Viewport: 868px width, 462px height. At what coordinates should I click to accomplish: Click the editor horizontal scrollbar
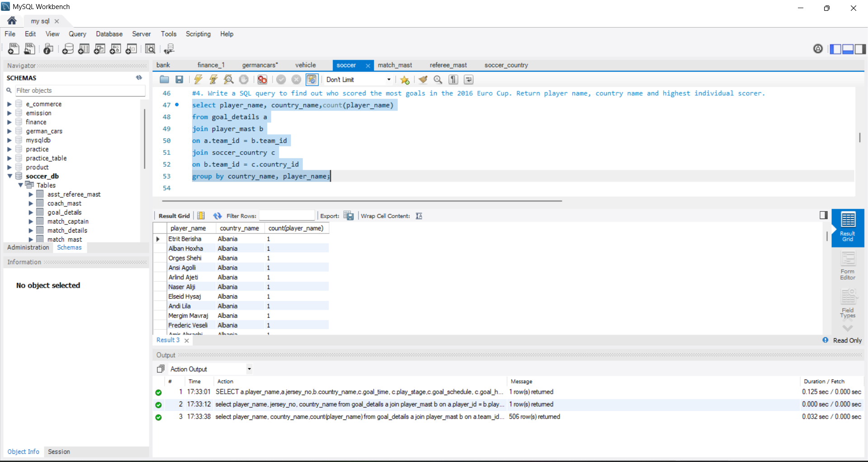click(x=362, y=201)
